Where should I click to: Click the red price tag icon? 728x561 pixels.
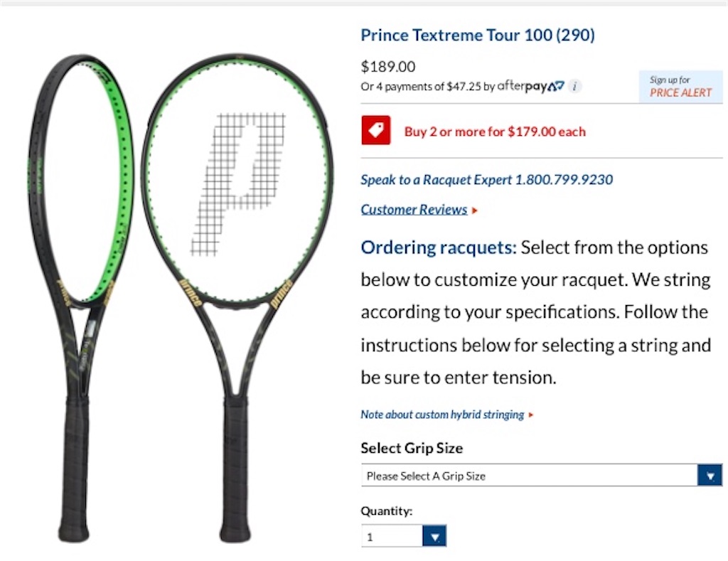pyautogui.click(x=376, y=130)
